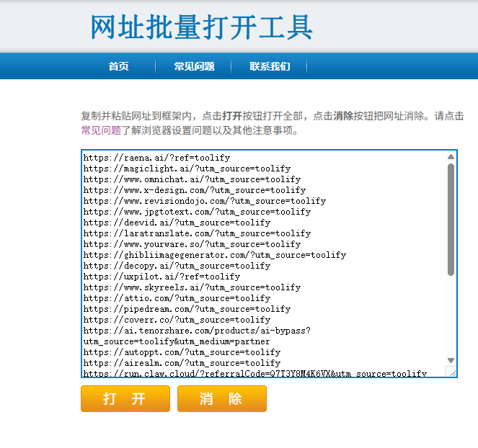Click the run.claw.cloud referralCode URL line
The image size is (478, 448).
[255, 373]
